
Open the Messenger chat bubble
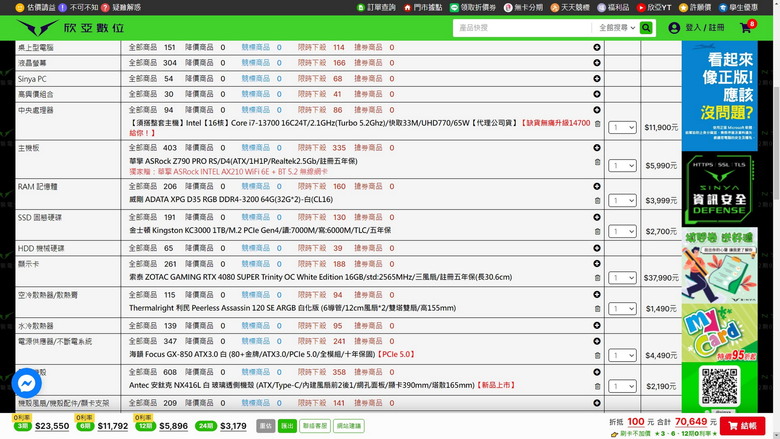(26, 383)
